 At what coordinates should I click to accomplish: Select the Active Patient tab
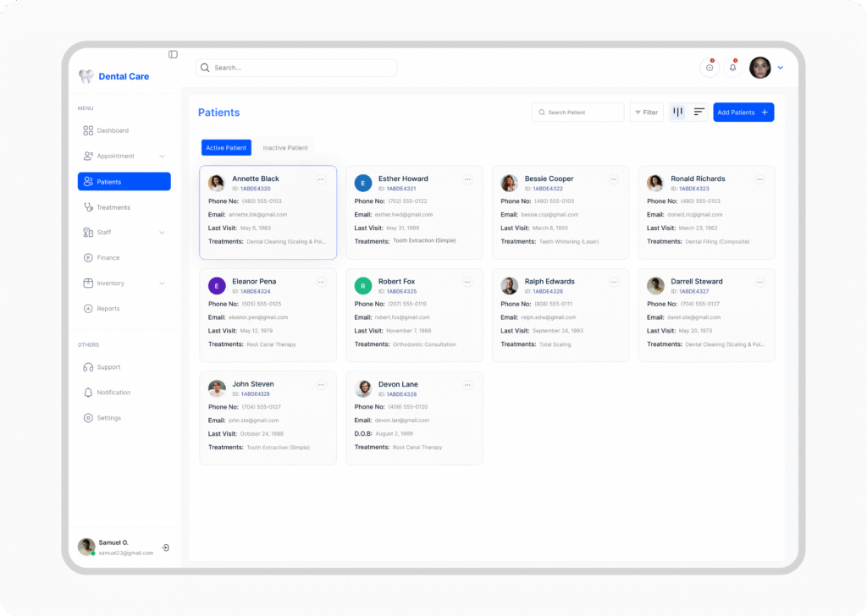point(226,148)
